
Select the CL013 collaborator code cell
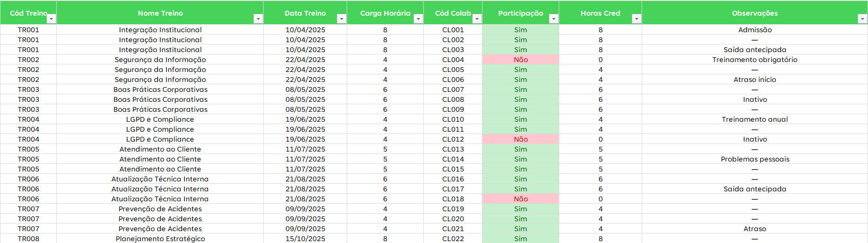[x=453, y=149]
